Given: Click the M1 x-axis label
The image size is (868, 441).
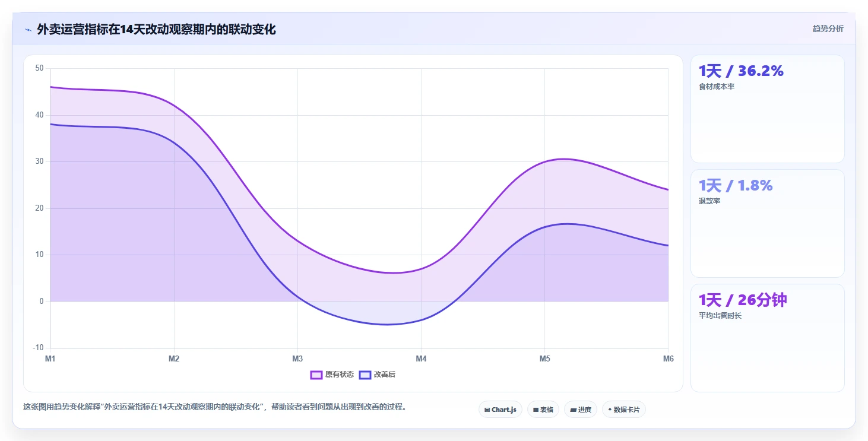Looking at the screenshot, I should 50,358.
